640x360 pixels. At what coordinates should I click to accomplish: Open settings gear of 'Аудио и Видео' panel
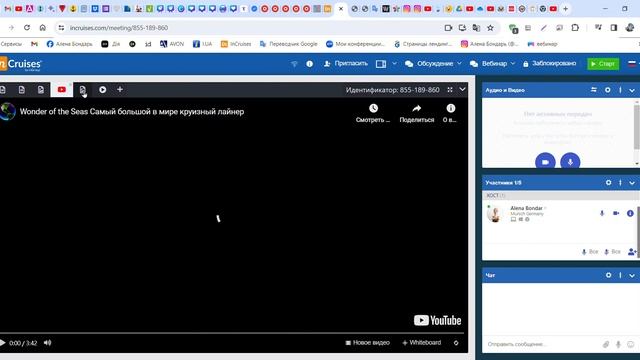point(608,90)
